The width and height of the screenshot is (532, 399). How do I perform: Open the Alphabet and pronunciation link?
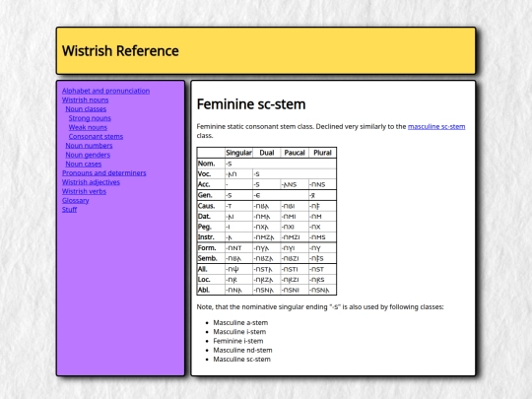tap(105, 91)
